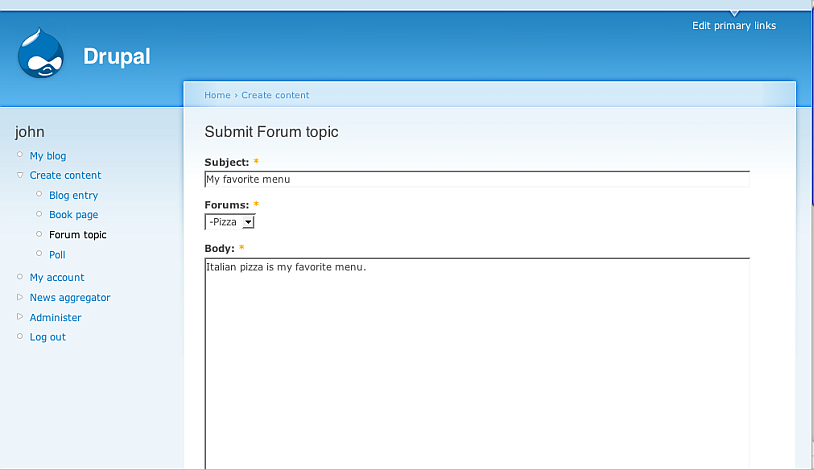This screenshot has width=814, height=470.
Task: Click the Drupal site name text
Action: click(x=116, y=57)
